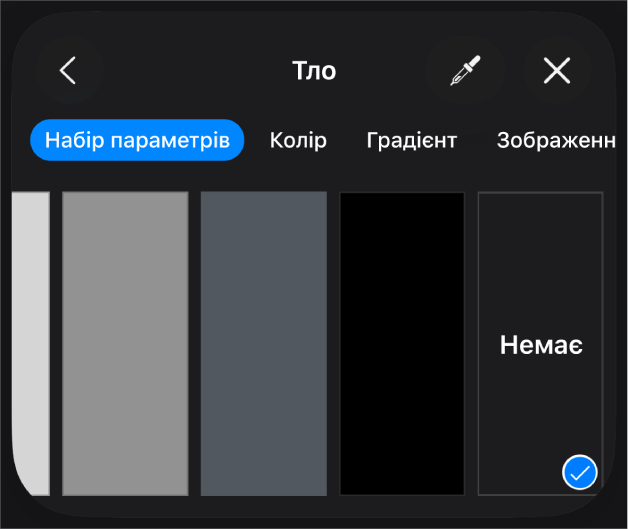The height and width of the screenshot is (529, 628).
Task: Pick the medium gray background preset
Action: (125, 344)
